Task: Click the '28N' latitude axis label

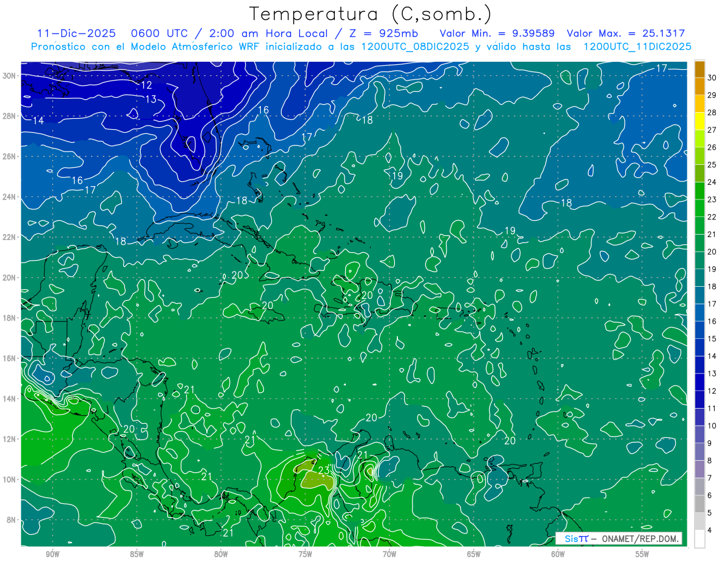Action: pyautogui.click(x=10, y=116)
